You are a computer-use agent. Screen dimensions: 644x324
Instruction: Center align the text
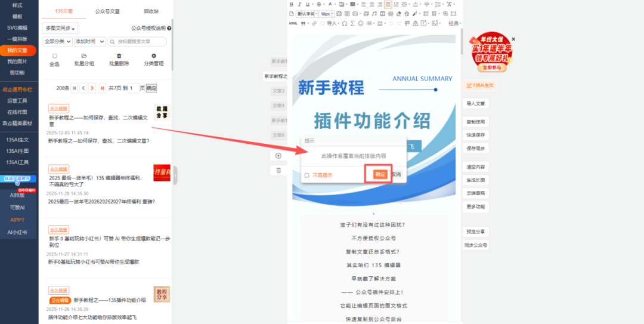[371, 4]
